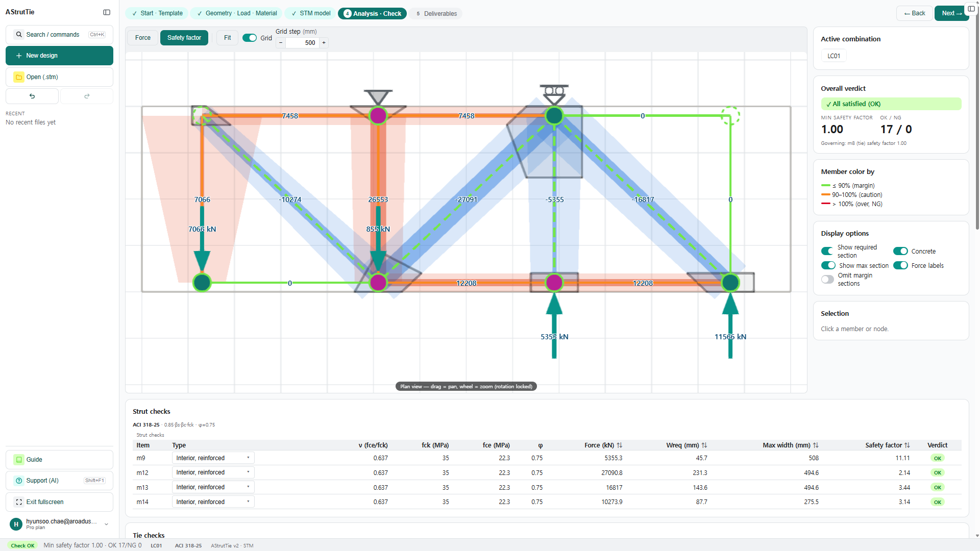Toggle Force labels display

coord(900,265)
